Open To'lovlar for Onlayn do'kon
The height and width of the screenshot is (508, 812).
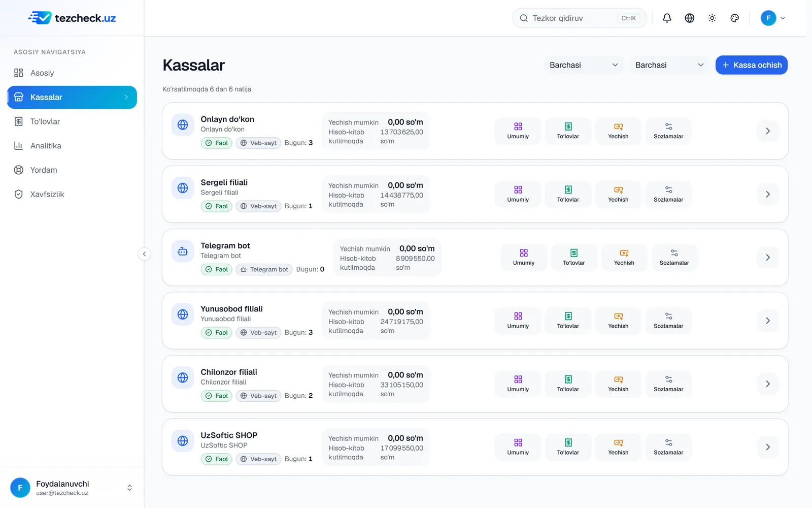coord(568,131)
